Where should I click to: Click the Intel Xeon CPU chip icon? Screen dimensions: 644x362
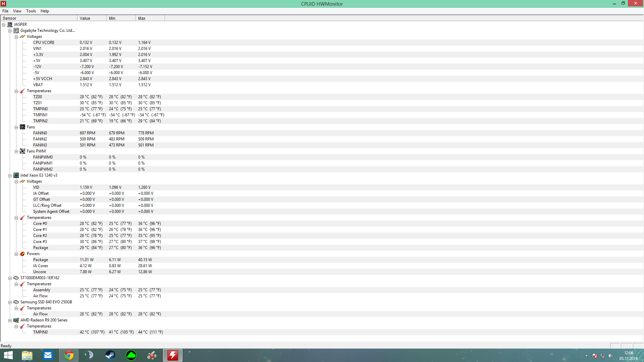[16, 175]
